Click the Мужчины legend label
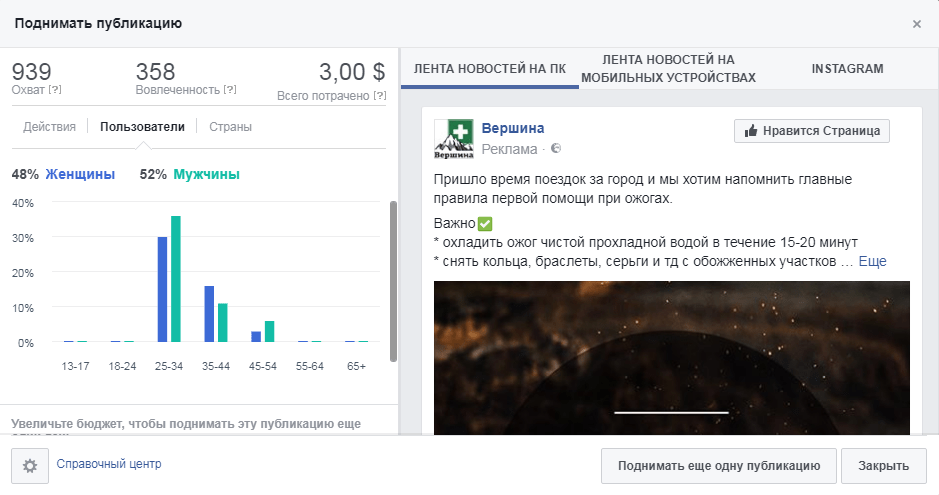 point(207,174)
